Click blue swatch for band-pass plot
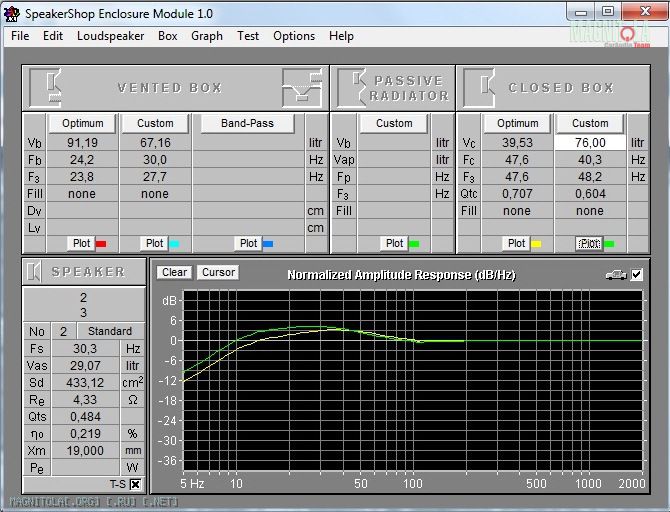 [268, 244]
